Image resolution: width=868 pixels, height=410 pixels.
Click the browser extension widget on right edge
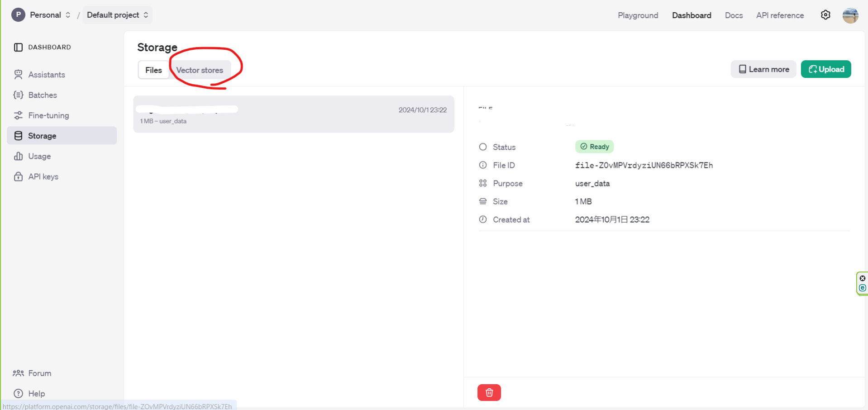862,283
